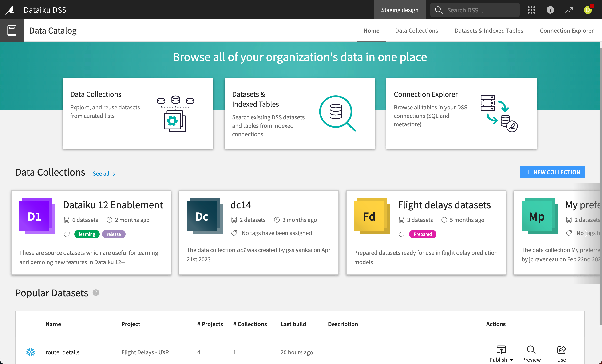Switch to the Data Collections tab

click(x=416, y=31)
